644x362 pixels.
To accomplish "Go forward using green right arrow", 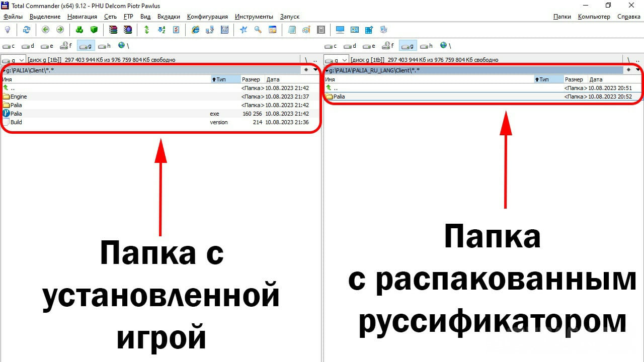I will coord(60,30).
